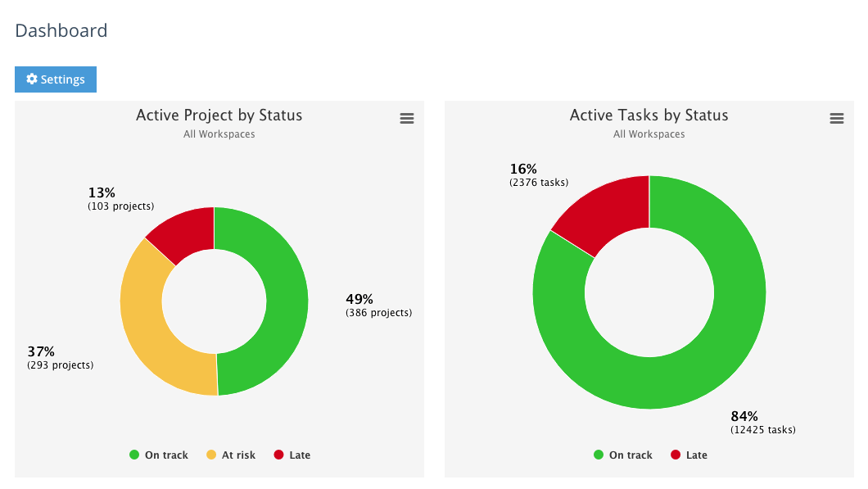The height and width of the screenshot is (489, 868).
Task: Click the green On track legend dot (projects chart)
Action: point(136,455)
